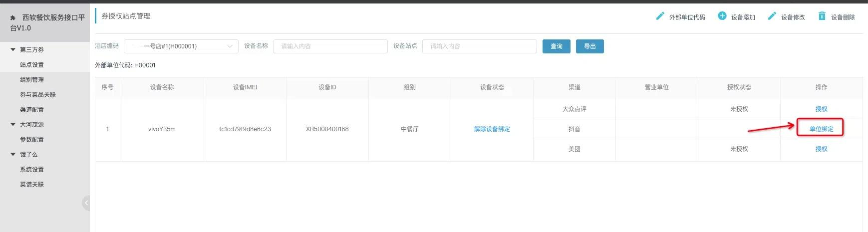This screenshot has height=232, width=868.
Task: Click 单位绑定 link in 抖音 row
Action: pyautogui.click(x=822, y=129)
